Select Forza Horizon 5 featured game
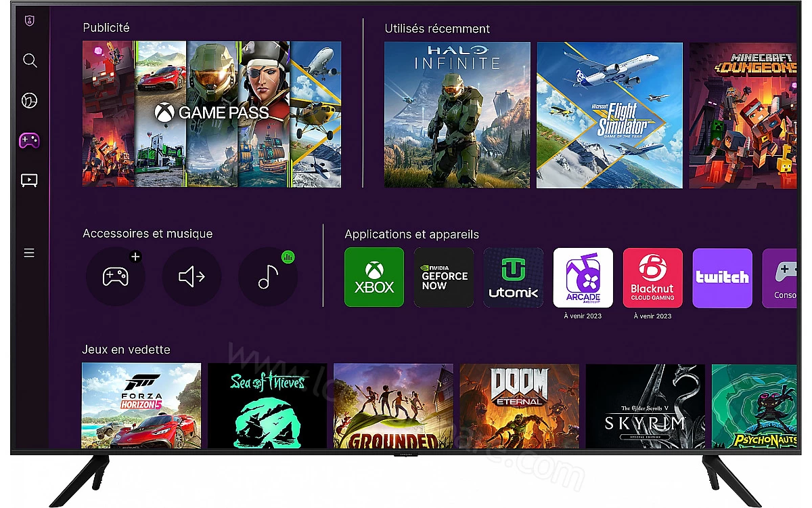Screen dimensions: 812x508 click(141, 406)
